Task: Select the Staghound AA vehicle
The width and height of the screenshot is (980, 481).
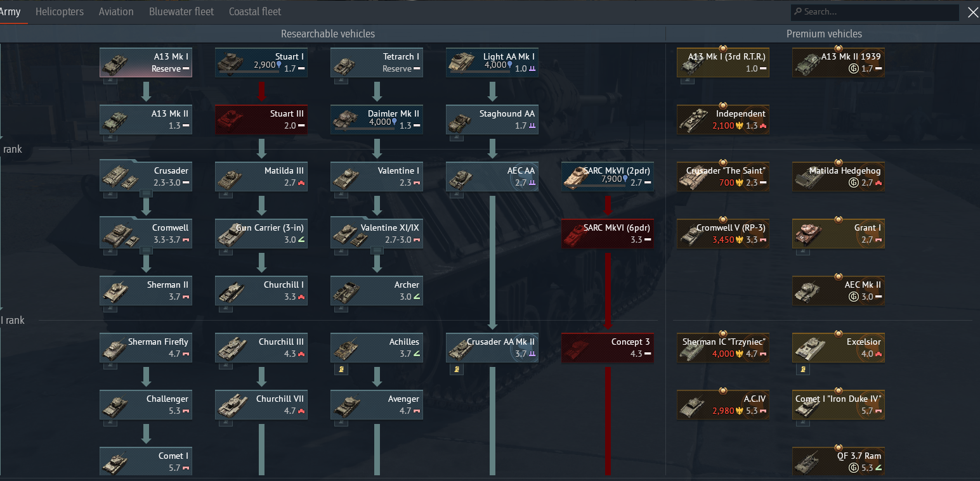Action: tap(492, 120)
